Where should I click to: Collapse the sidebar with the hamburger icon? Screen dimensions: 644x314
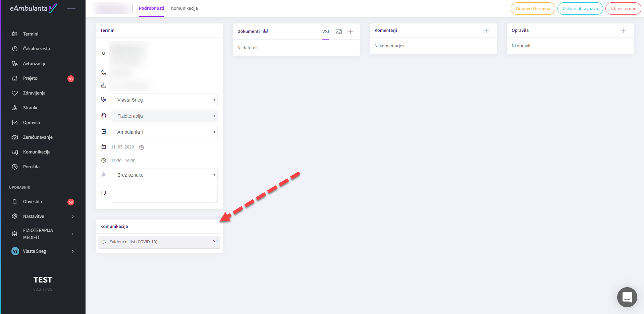71,9
